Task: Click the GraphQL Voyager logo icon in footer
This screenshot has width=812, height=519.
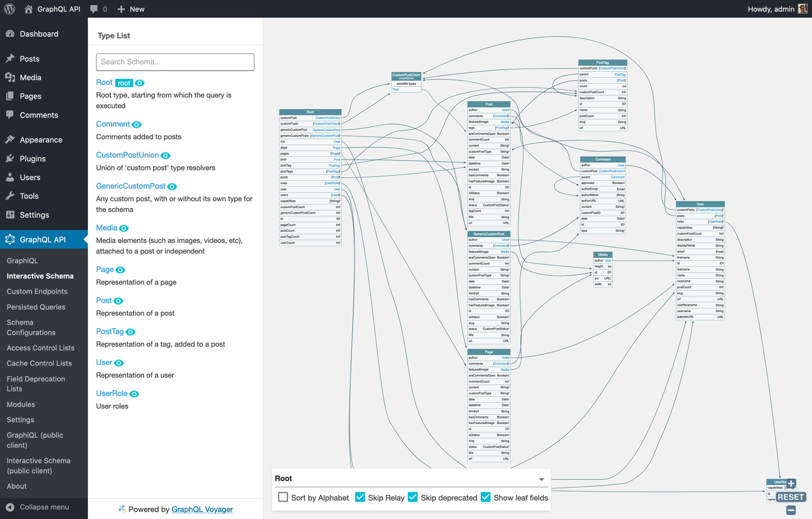Action: coord(122,509)
